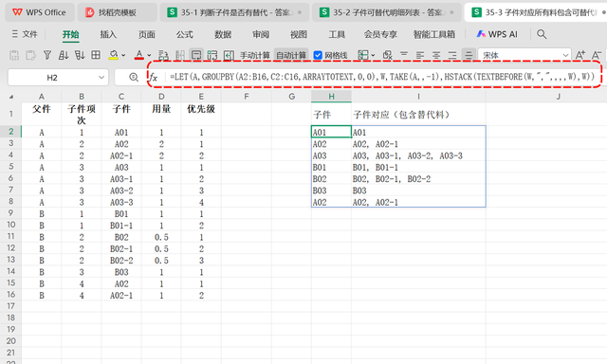Click the decrease font size A- icon

[x=597, y=55]
